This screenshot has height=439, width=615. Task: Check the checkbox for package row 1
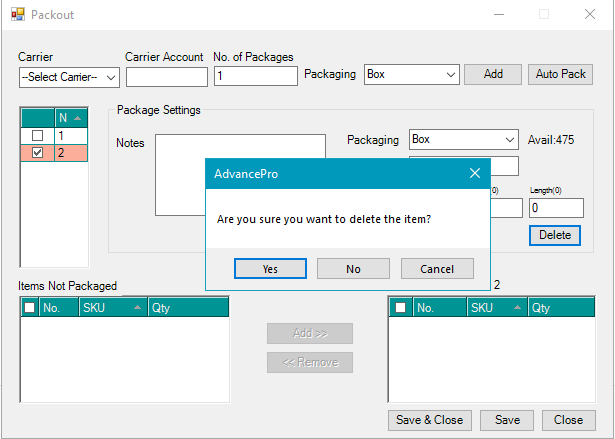(x=37, y=135)
